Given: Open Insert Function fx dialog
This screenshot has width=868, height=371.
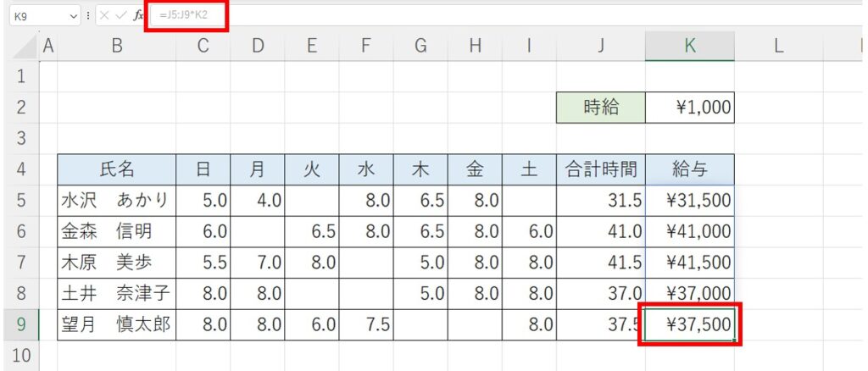Looking at the screenshot, I should click(x=138, y=15).
